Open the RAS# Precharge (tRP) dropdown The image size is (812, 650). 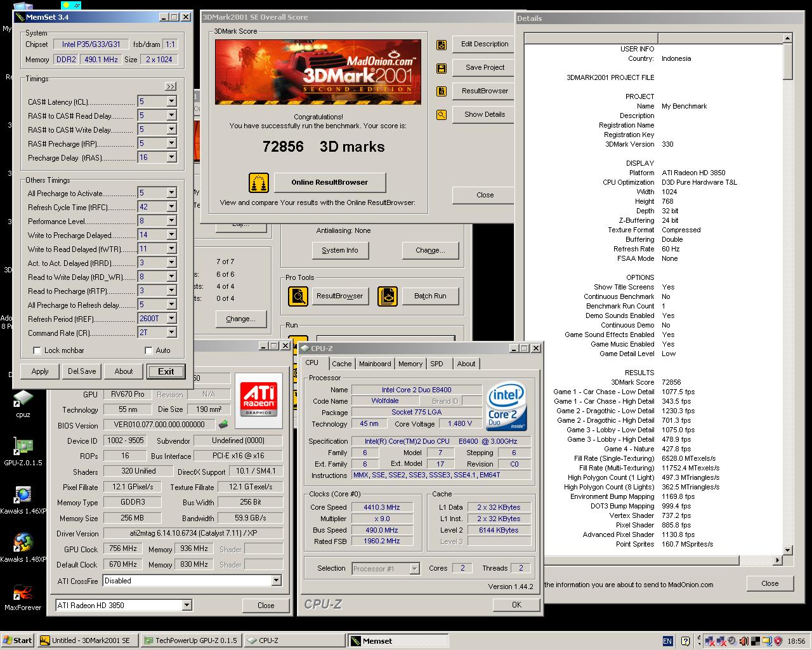tap(171, 143)
